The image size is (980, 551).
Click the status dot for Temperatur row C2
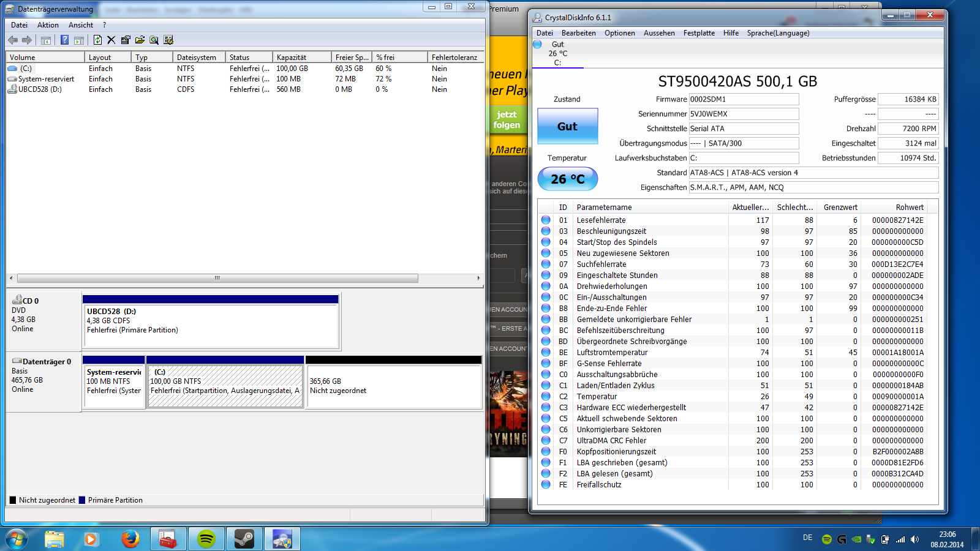click(546, 396)
